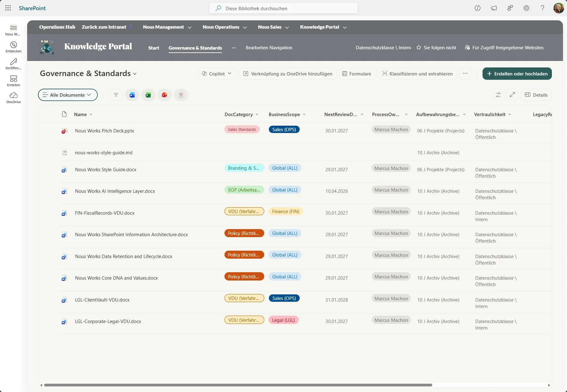Select Governance & Standards navigation tab
567x392 pixels.
195,48
